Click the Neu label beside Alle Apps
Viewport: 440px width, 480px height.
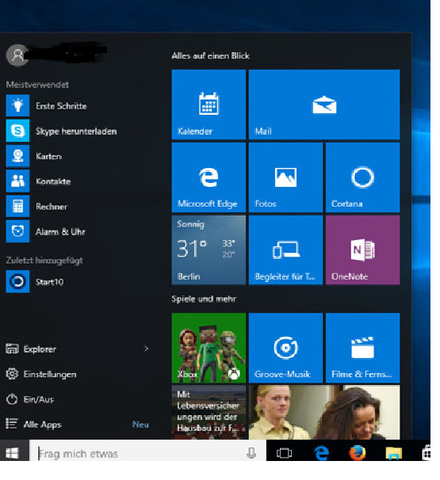(140, 424)
